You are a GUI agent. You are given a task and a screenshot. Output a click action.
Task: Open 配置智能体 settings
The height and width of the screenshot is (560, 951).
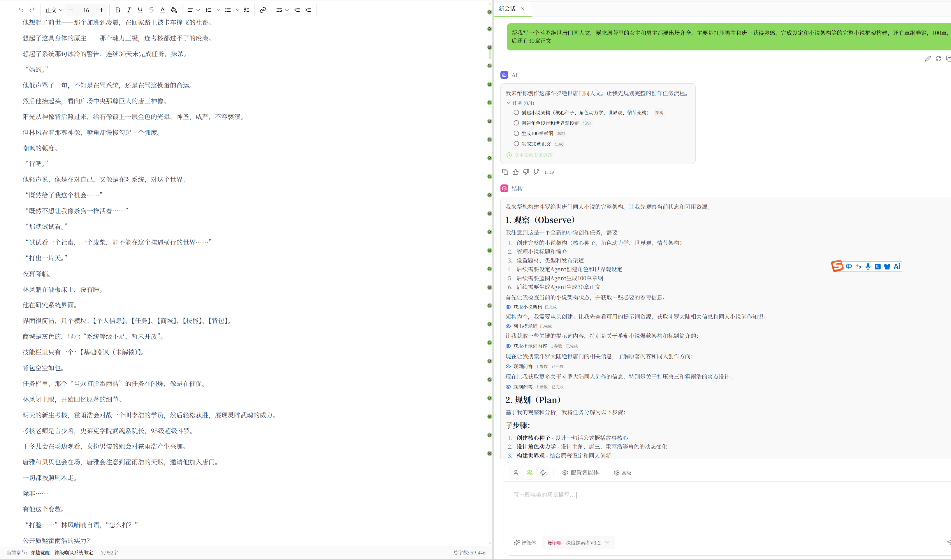click(580, 473)
